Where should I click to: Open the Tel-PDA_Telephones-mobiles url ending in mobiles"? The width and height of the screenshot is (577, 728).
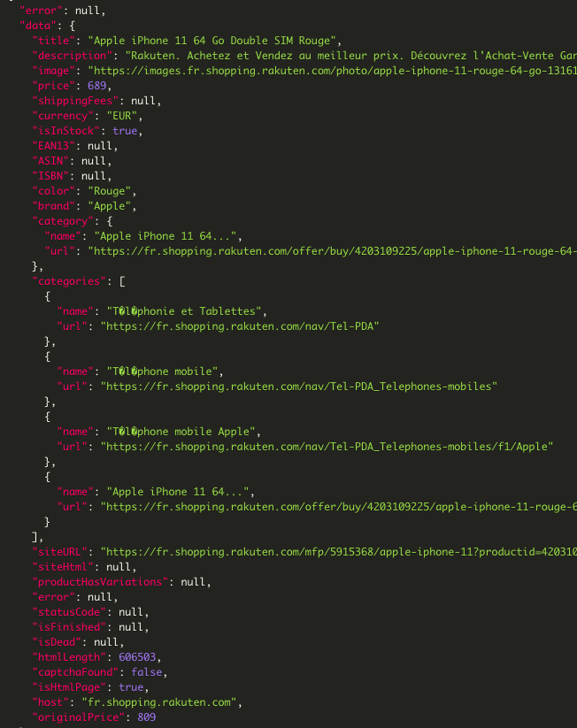299,387
